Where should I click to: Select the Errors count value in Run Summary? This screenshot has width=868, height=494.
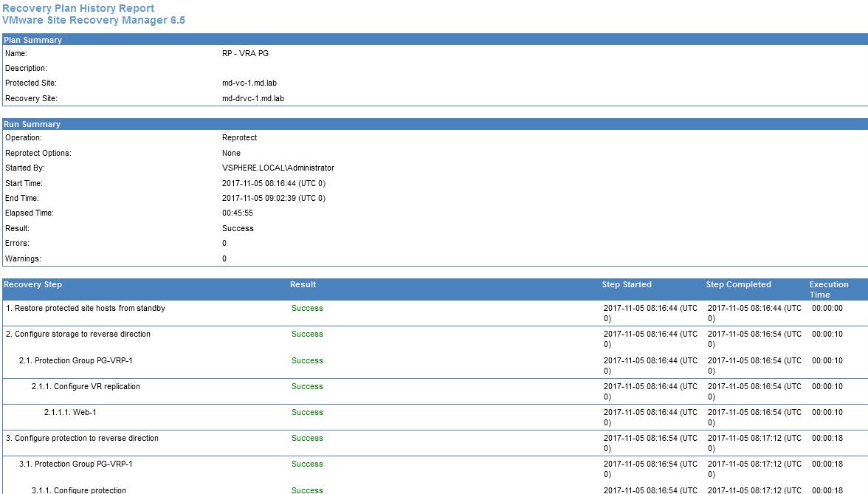[224, 243]
